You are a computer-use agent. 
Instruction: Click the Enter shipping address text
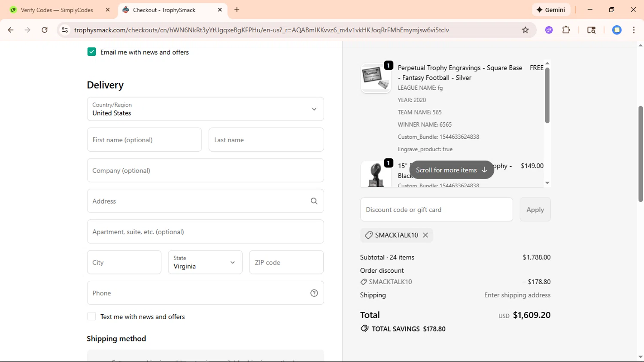[517, 295]
